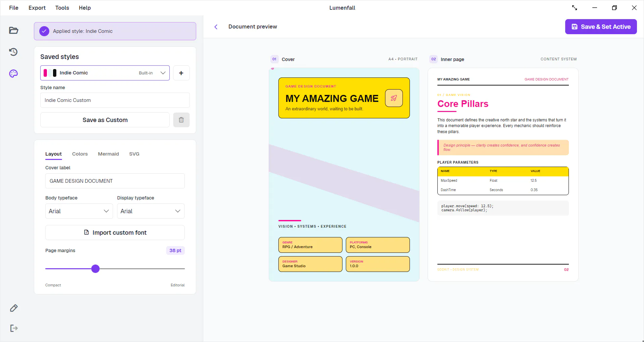Image resolution: width=644 pixels, height=342 pixels.
Task: Click the A4 · PORTRAIT label
Action: click(403, 59)
